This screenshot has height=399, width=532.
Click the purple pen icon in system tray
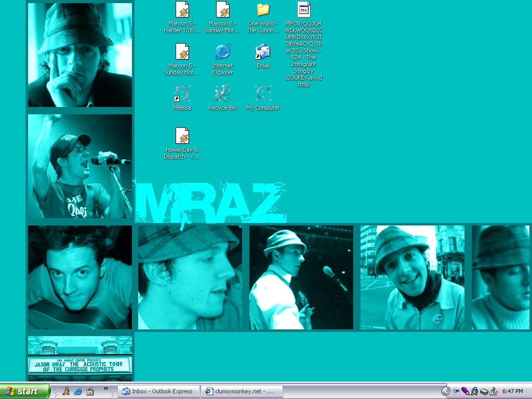(x=465, y=391)
